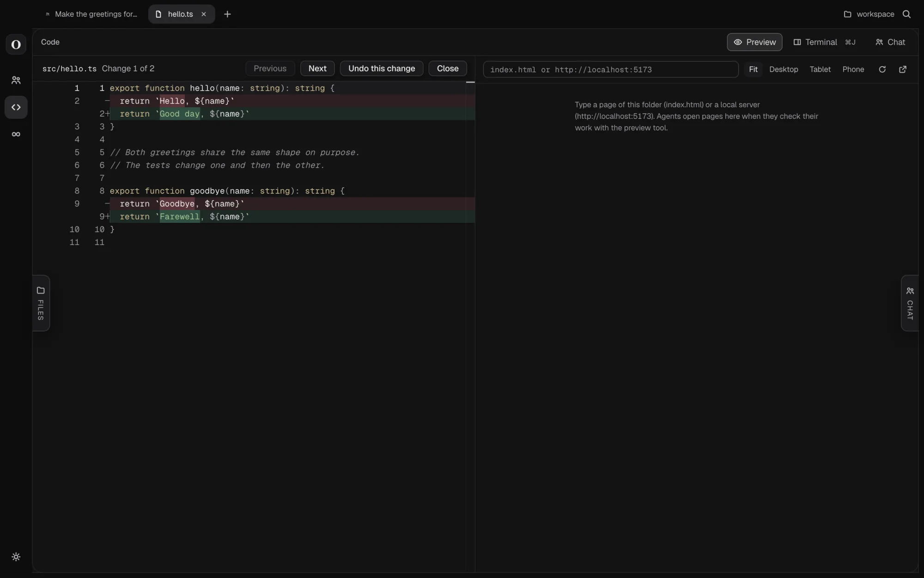Toggle the Preview panel button

pyautogui.click(x=754, y=42)
